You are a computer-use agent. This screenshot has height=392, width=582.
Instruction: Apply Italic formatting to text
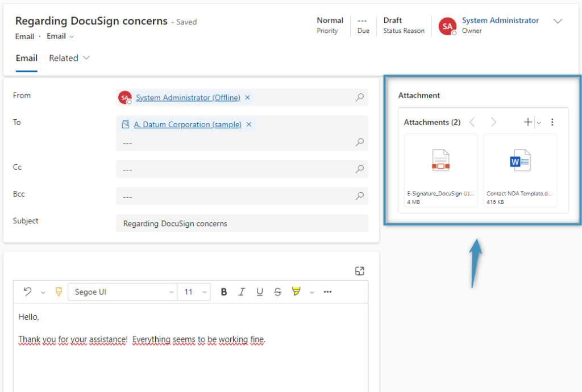coord(242,292)
